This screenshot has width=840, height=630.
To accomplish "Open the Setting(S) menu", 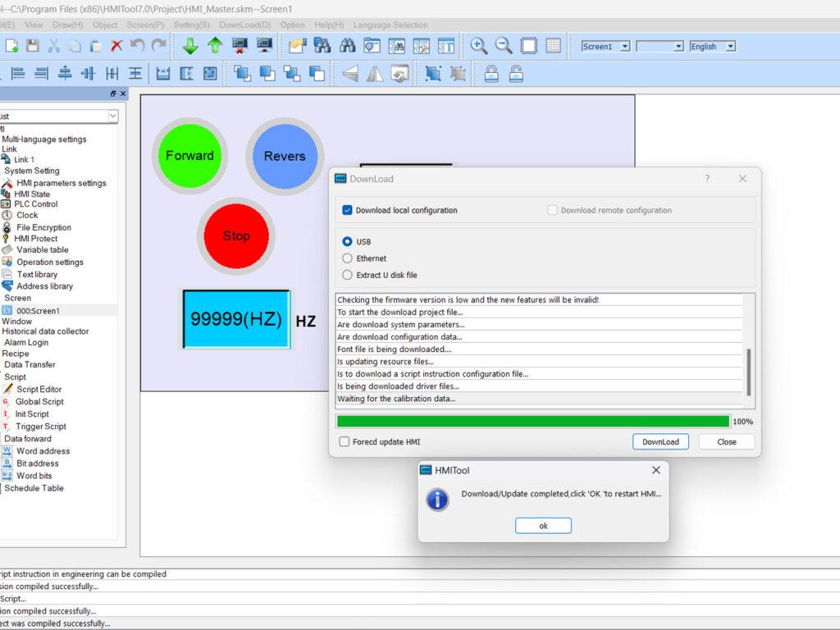I will (x=191, y=25).
